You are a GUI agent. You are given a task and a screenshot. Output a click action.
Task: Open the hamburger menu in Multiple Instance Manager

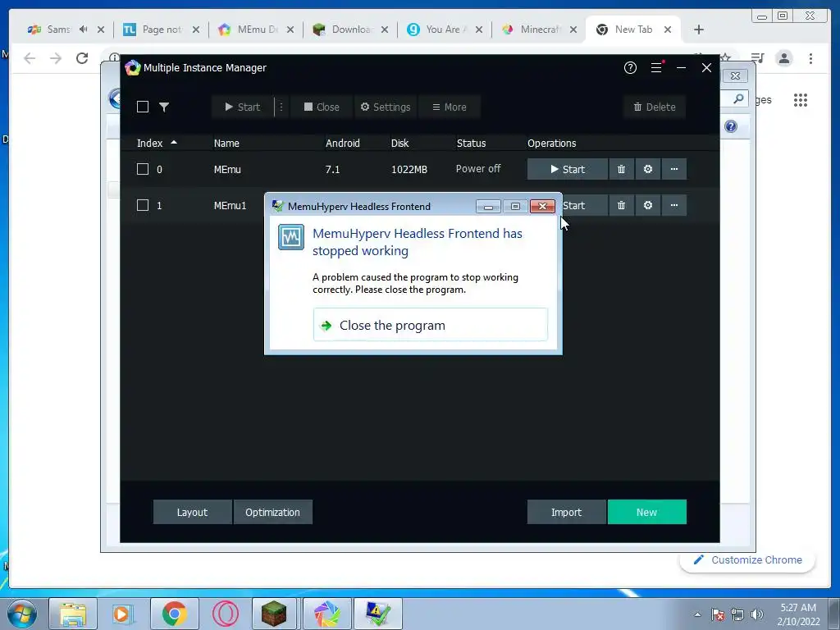pyautogui.click(x=656, y=67)
